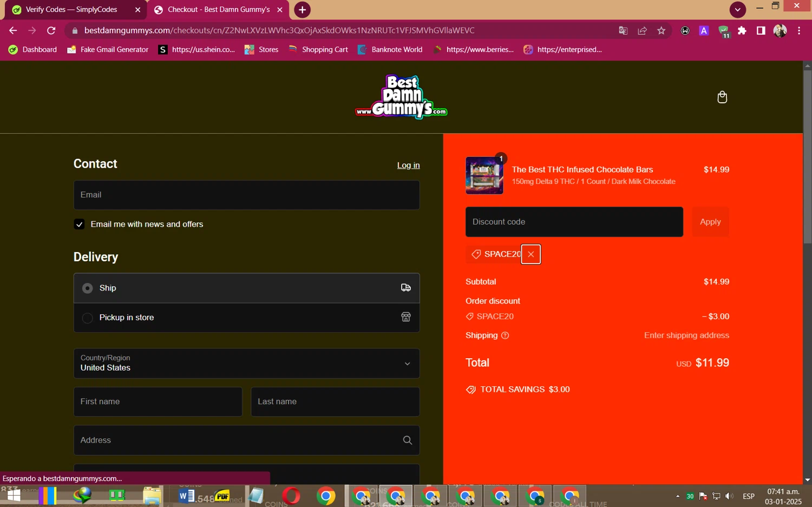The image size is (812, 507).
Task: Click the Last name field
Action: coord(335,401)
